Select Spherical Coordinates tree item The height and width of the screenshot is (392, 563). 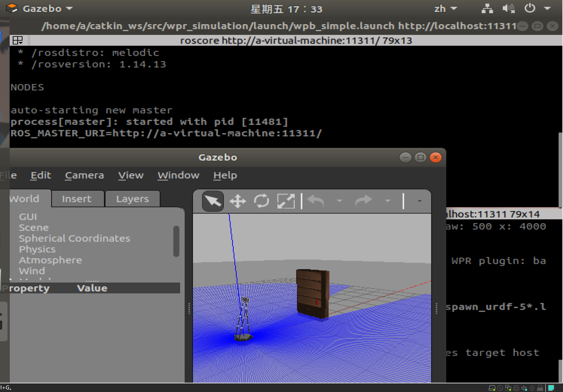74,239
